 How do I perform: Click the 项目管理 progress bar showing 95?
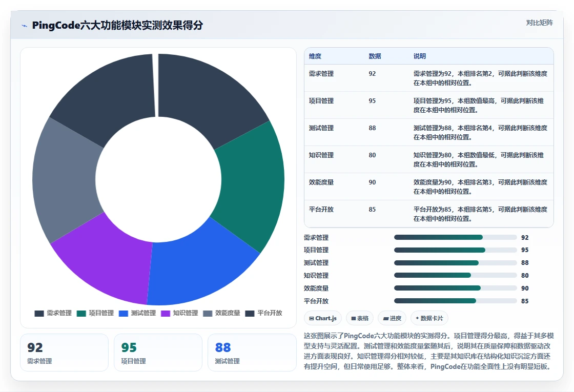point(455,250)
